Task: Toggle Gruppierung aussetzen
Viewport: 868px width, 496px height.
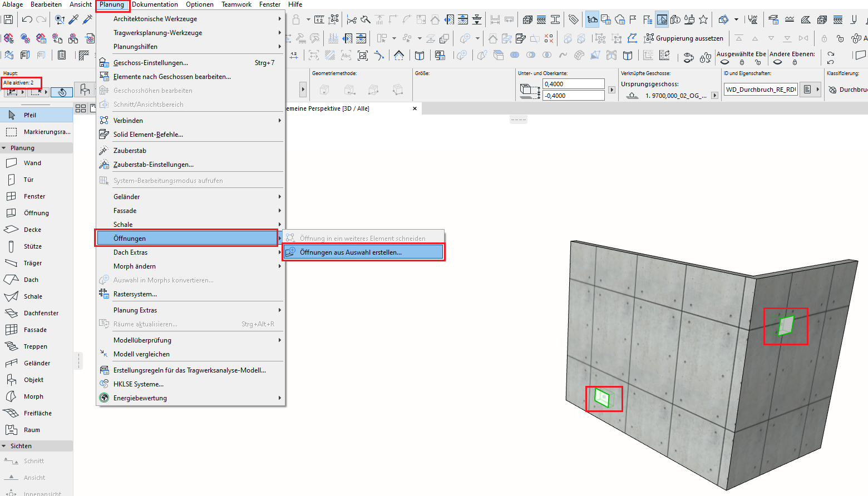Action: (684, 38)
